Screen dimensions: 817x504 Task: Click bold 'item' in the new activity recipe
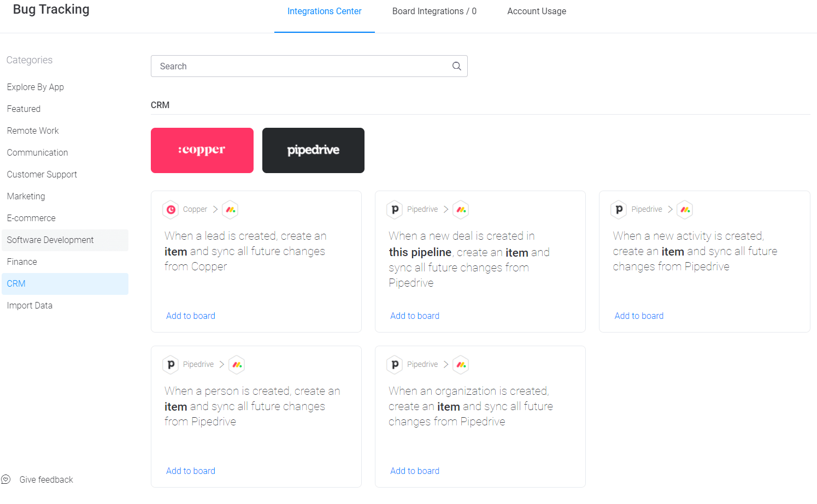coord(673,251)
